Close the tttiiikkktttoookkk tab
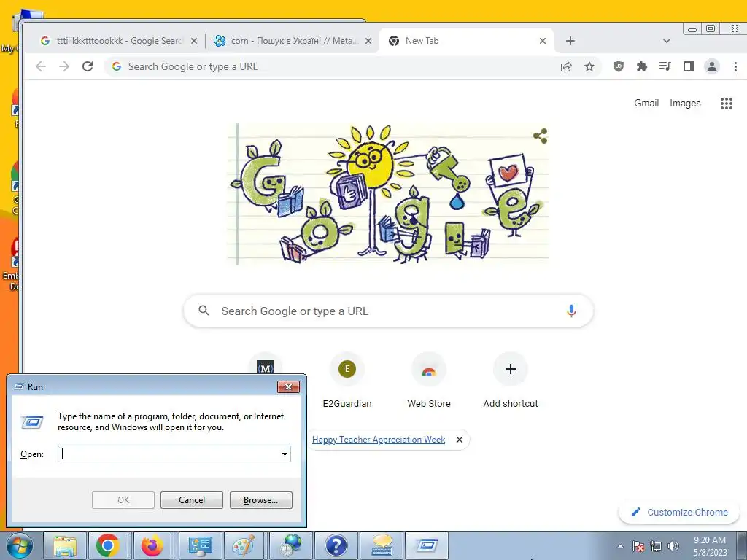 click(194, 41)
